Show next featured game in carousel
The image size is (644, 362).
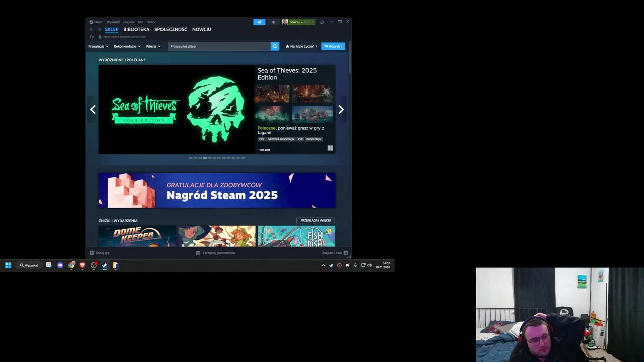click(x=341, y=109)
